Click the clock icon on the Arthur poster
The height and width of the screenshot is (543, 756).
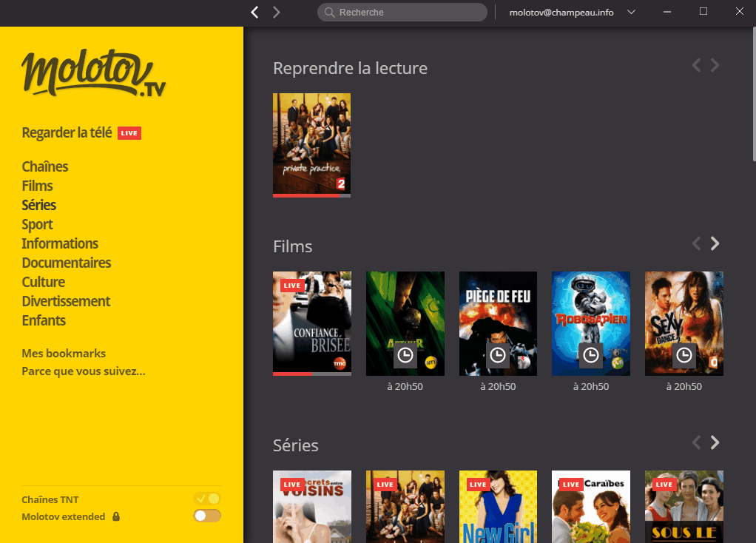tap(405, 356)
